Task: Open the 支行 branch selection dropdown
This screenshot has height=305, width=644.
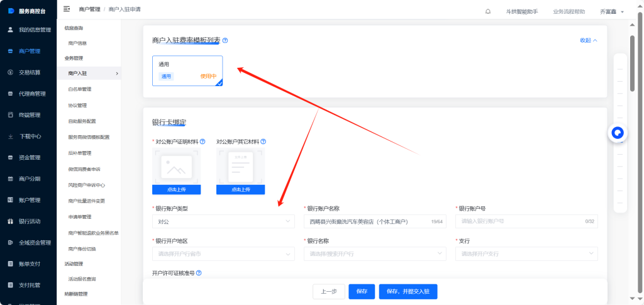Action: click(x=526, y=253)
